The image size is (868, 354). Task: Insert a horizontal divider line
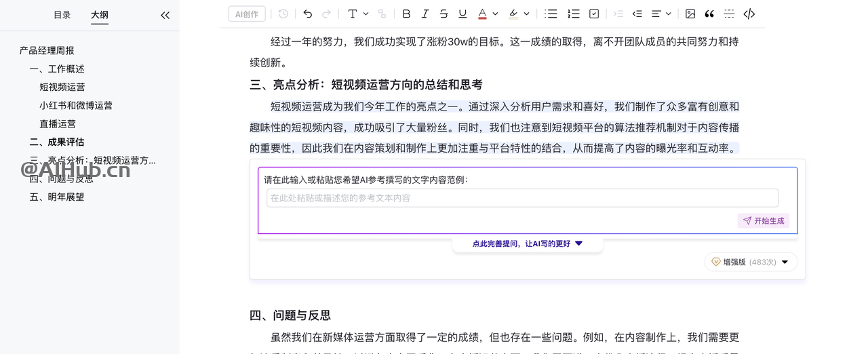729,14
